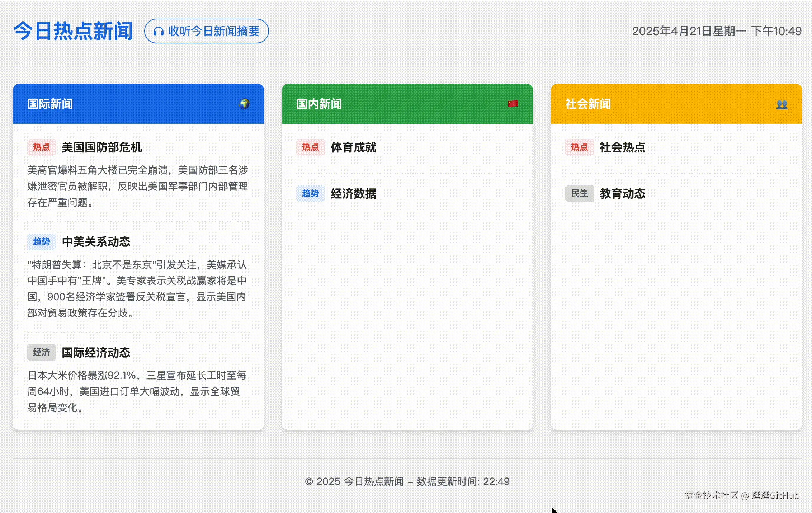The width and height of the screenshot is (812, 513).
Task: Open the 中美关系动态 headline
Action: click(x=96, y=242)
